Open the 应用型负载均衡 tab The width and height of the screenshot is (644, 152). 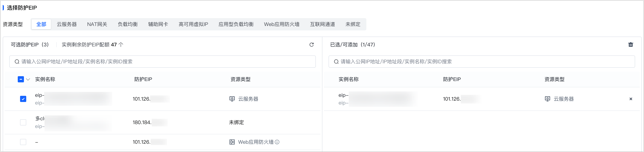(x=236, y=24)
